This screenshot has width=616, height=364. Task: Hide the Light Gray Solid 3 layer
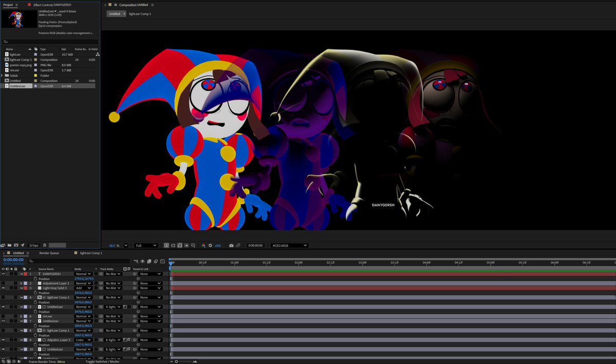3,288
